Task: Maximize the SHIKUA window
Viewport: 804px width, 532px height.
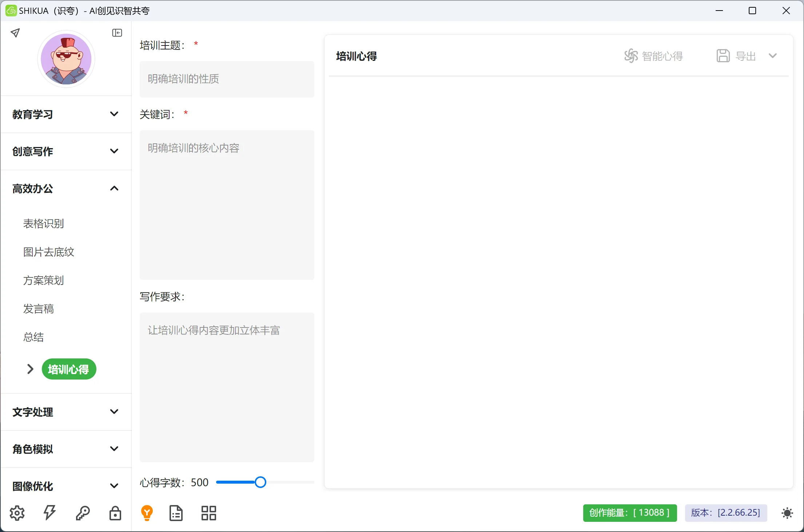Action: 752,11
